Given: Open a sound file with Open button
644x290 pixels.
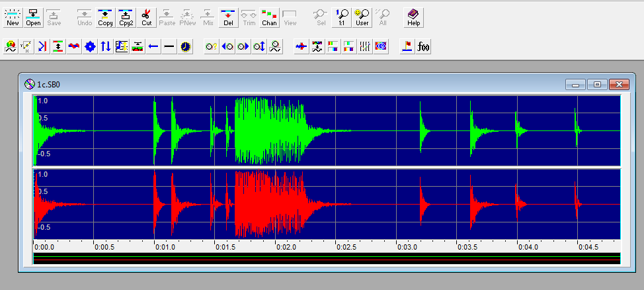Looking at the screenshot, I should 33,18.
